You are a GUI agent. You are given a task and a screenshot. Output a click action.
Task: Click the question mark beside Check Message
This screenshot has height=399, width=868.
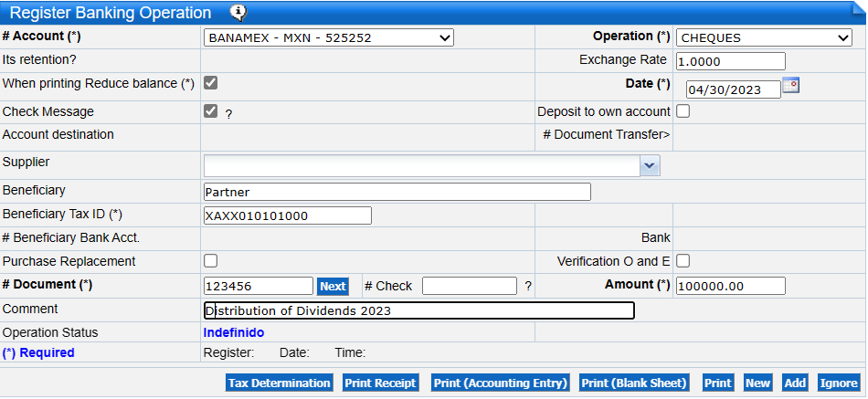pyautogui.click(x=228, y=114)
